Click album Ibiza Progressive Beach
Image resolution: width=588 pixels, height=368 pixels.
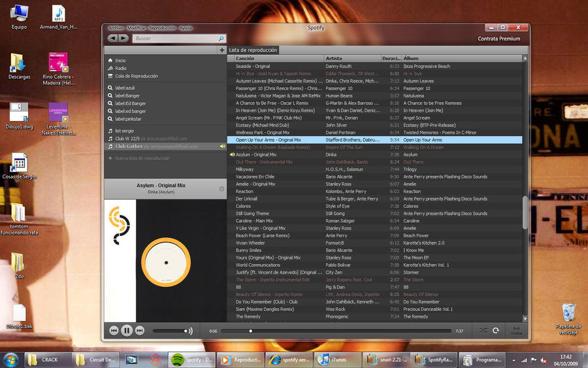(427, 67)
